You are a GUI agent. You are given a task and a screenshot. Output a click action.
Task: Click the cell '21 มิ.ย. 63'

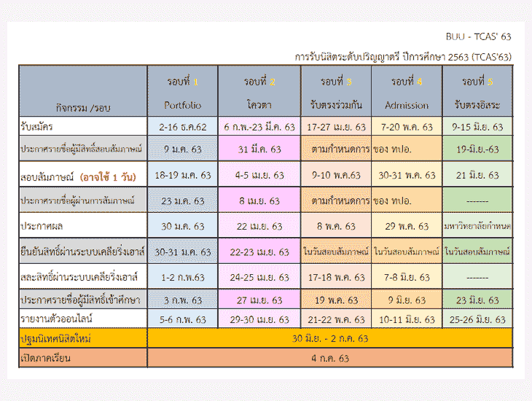coord(477,174)
